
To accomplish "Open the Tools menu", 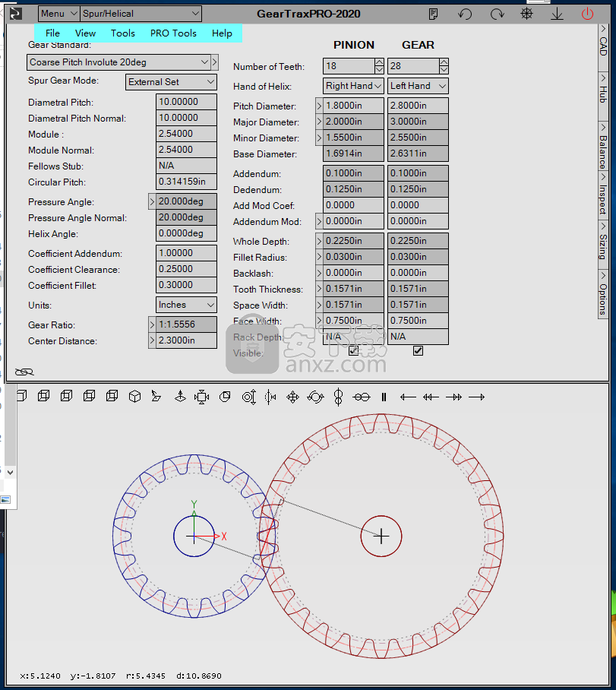I will tap(123, 33).
